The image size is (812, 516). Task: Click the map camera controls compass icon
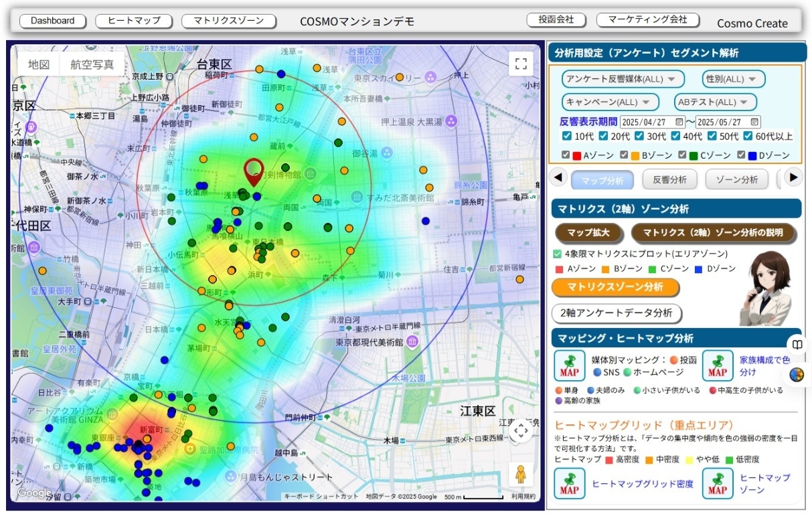click(521, 432)
